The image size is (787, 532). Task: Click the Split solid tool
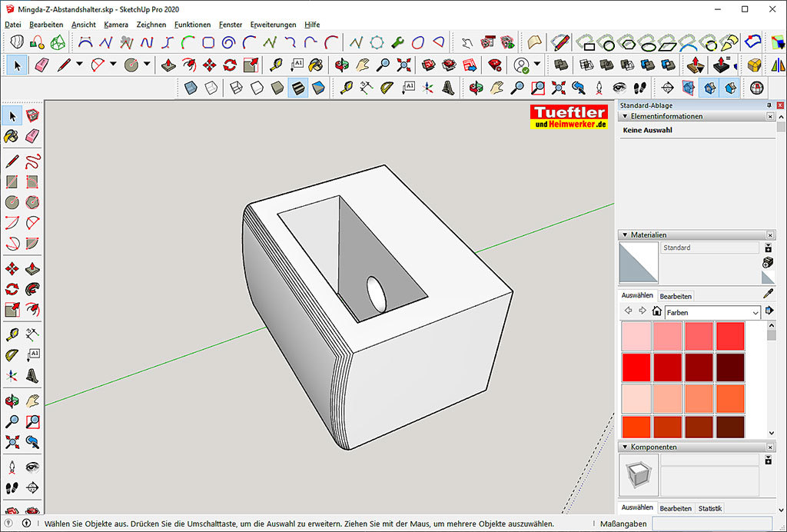coord(668,65)
